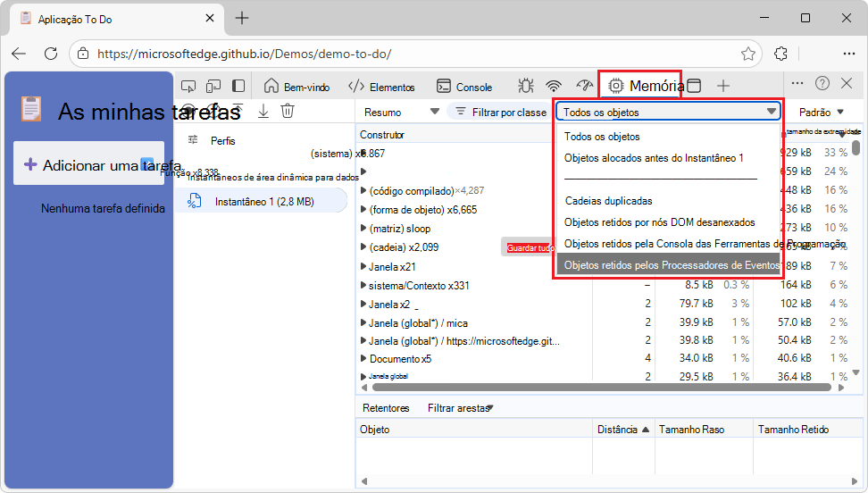Click the Filtrar por classe field

click(x=501, y=112)
